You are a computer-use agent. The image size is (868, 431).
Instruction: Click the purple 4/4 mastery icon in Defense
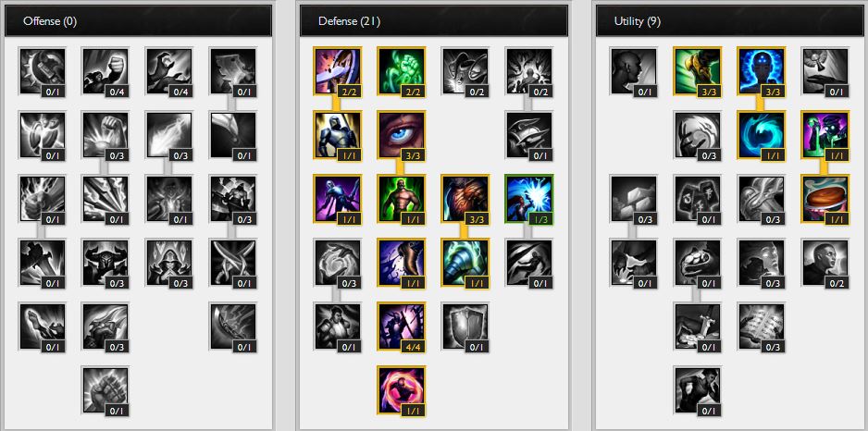402,326
